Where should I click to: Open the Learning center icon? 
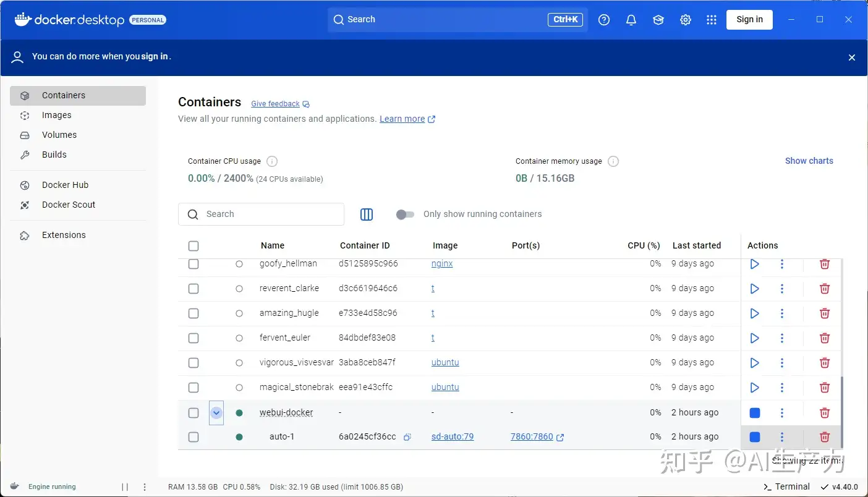(658, 20)
